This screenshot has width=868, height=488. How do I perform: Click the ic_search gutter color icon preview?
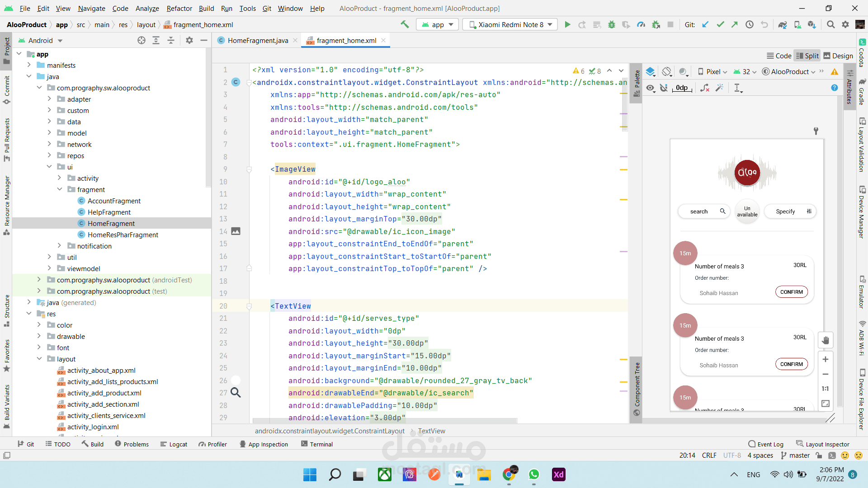tap(236, 393)
